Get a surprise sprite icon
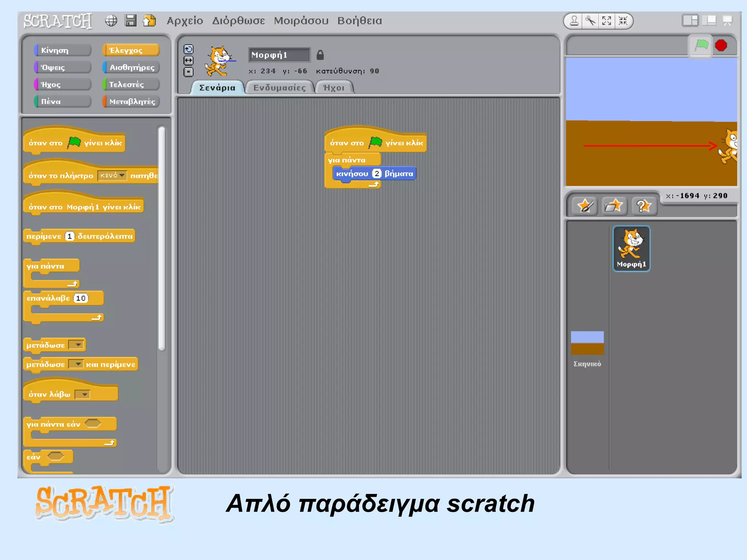 pos(644,206)
